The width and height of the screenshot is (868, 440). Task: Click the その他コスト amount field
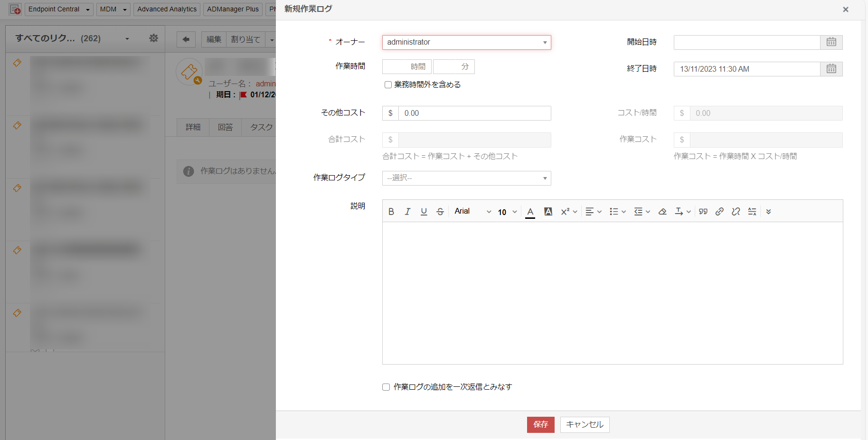(x=474, y=113)
